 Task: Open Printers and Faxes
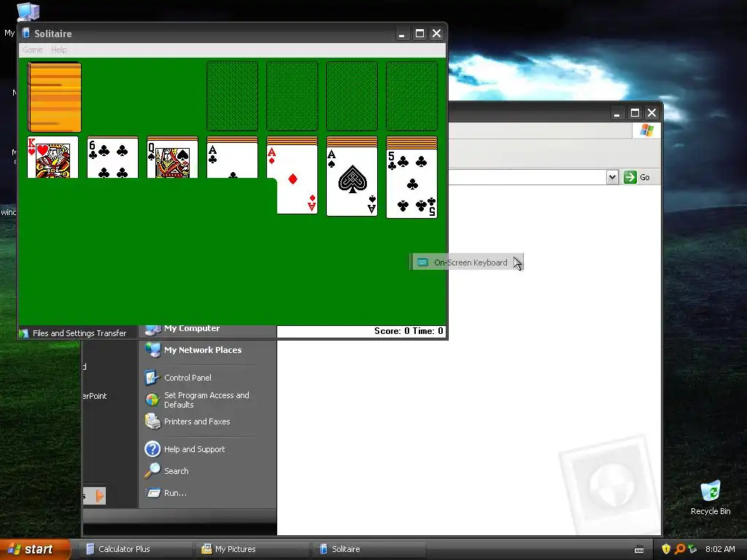(197, 421)
